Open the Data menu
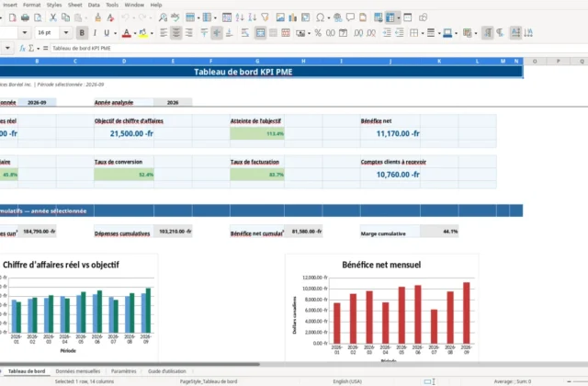Viewport: 588px width, 386px height. pos(94,5)
